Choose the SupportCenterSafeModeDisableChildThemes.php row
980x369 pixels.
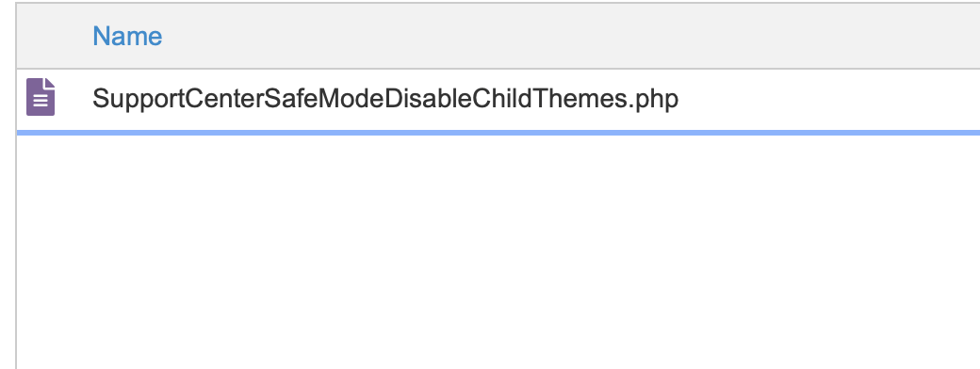coord(498,100)
